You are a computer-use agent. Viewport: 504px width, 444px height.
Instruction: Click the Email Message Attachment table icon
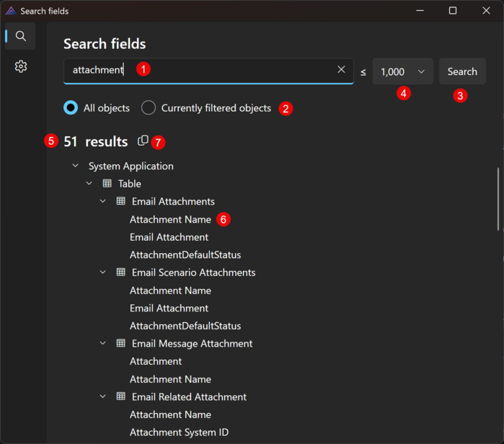click(x=120, y=344)
